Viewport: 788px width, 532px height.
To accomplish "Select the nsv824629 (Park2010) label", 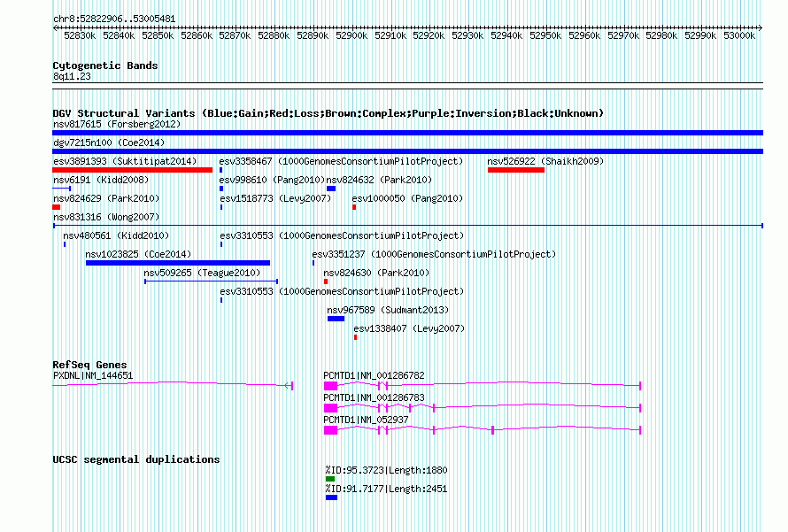I will click(x=106, y=198).
